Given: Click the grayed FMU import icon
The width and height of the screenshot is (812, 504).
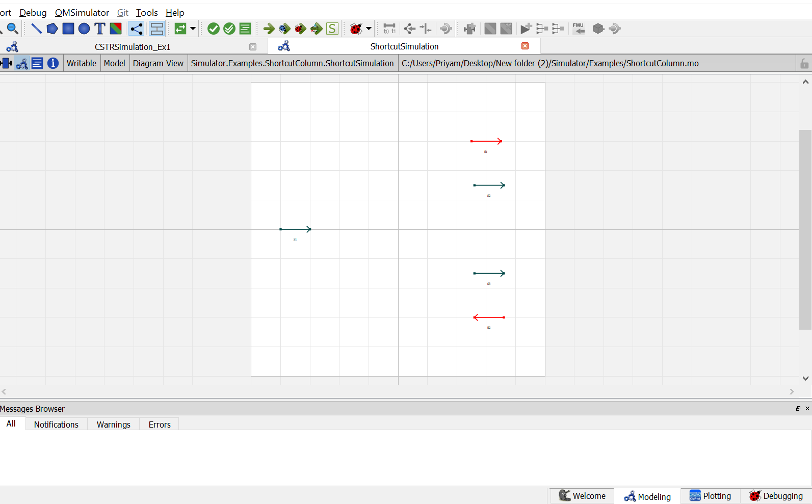Looking at the screenshot, I should point(579,29).
